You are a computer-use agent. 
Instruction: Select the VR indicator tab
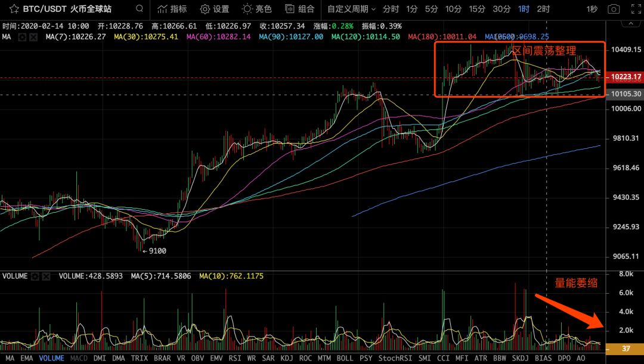click(181, 358)
